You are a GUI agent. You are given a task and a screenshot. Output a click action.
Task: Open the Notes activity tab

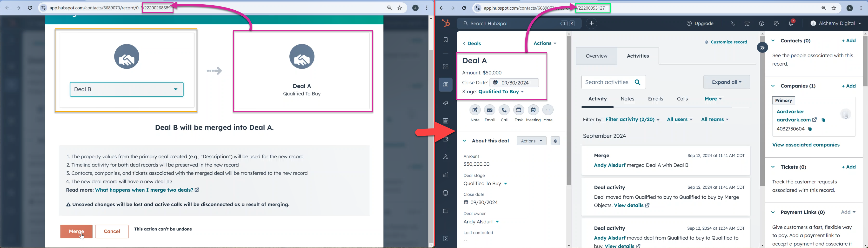point(628,99)
